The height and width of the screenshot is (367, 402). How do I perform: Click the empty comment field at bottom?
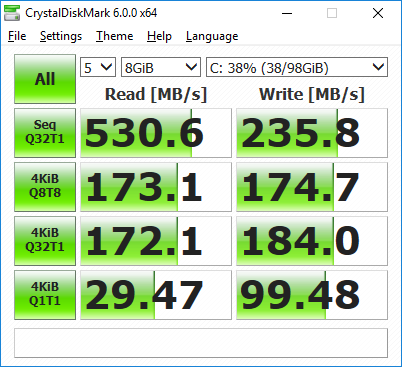coord(201,343)
